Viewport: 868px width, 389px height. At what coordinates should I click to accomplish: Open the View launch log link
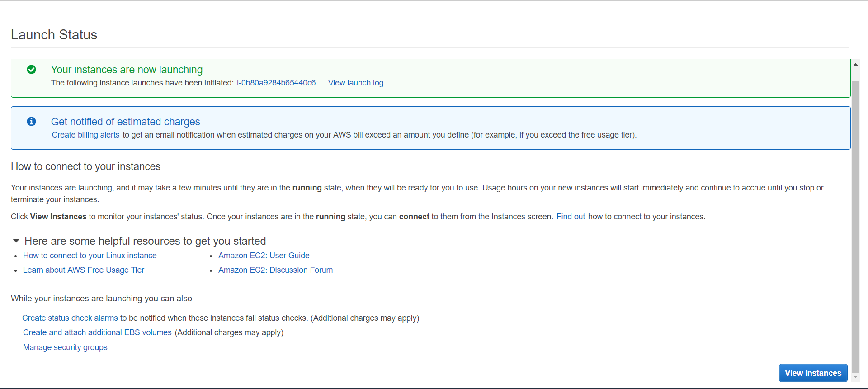tap(355, 83)
